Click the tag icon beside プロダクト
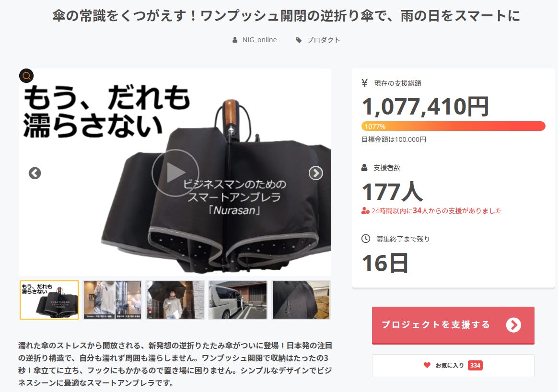Viewport: 558px width, 392px height. click(x=299, y=40)
